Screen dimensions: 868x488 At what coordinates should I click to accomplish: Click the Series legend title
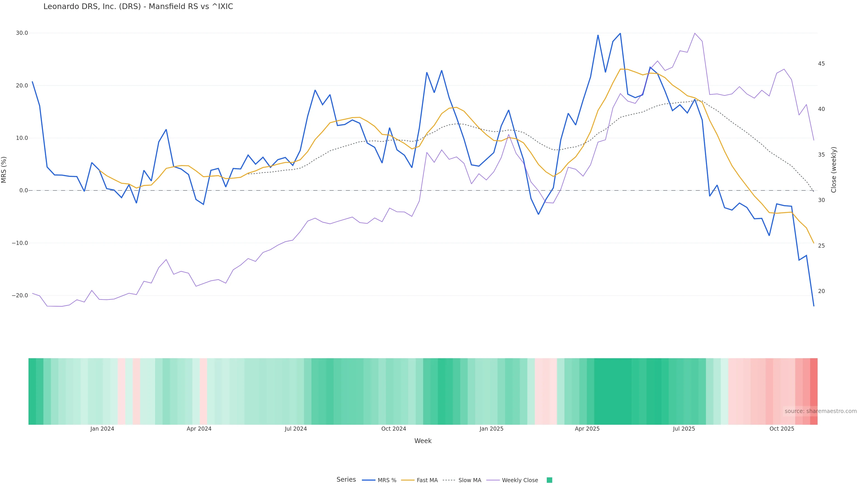(346, 480)
